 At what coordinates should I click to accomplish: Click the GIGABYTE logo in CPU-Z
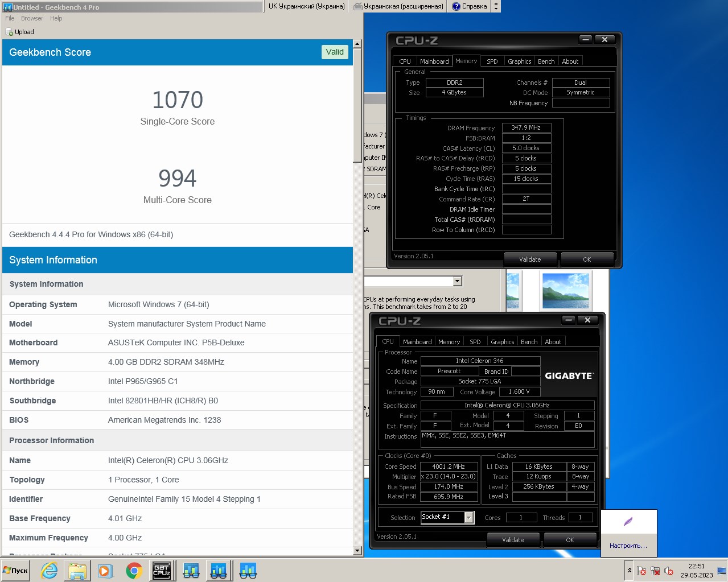[569, 375]
